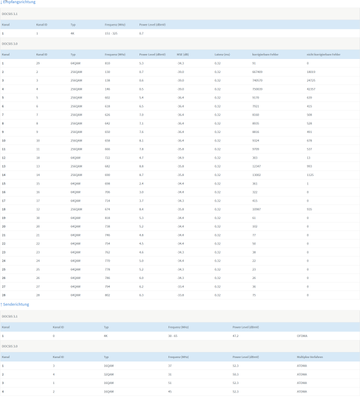Click the up arrow icon beside Senderichtung
This screenshot has height=400, width=360.
1,304
